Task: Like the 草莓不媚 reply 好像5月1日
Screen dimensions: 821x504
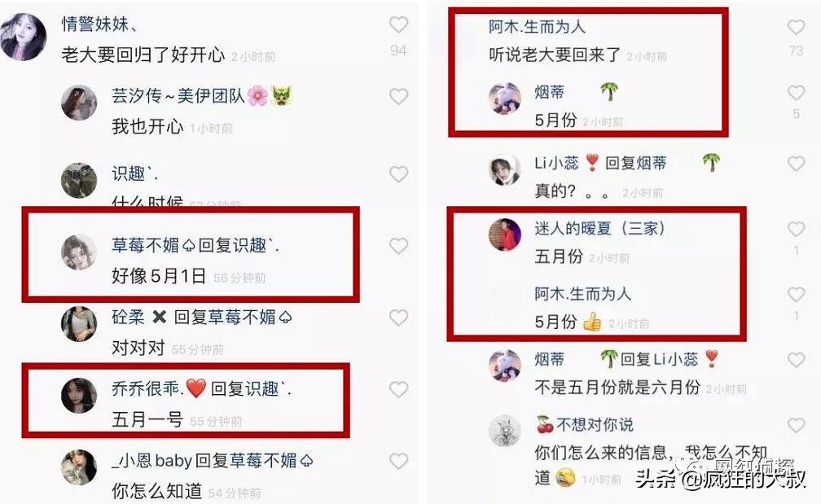Action: [x=398, y=245]
